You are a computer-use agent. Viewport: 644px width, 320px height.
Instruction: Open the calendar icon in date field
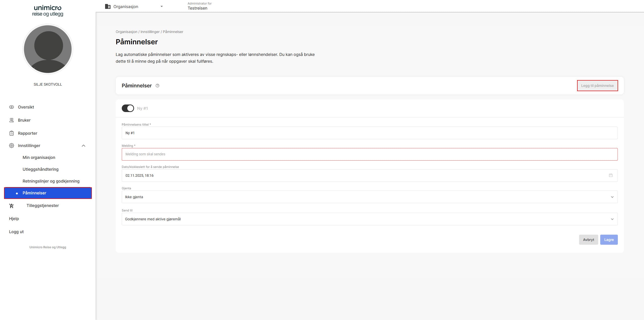pos(611,175)
